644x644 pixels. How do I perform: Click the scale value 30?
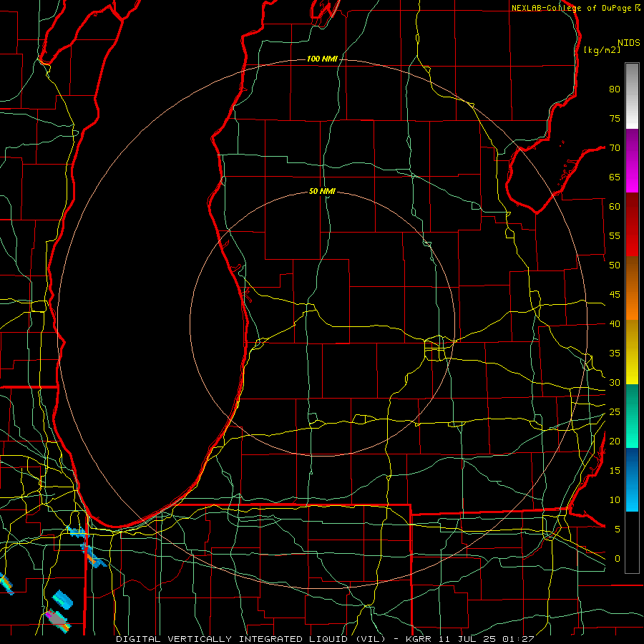tap(615, 382)
